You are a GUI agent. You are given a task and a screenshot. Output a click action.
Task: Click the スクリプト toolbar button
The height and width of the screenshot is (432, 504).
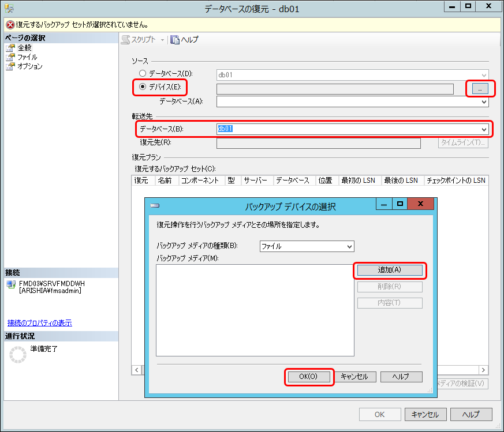click(x=139, y=40)
